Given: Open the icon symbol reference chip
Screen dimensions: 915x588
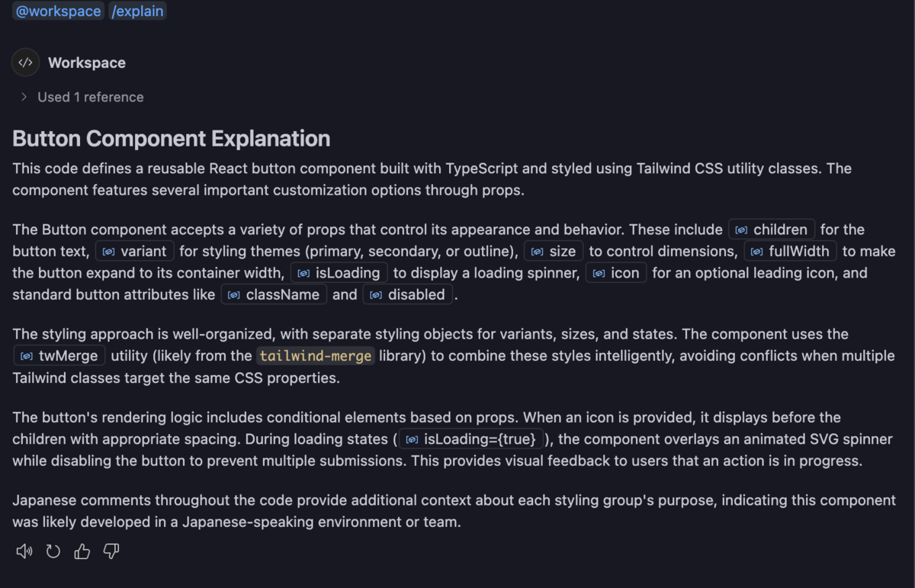Looking at the screenshot, I should 616,273.
